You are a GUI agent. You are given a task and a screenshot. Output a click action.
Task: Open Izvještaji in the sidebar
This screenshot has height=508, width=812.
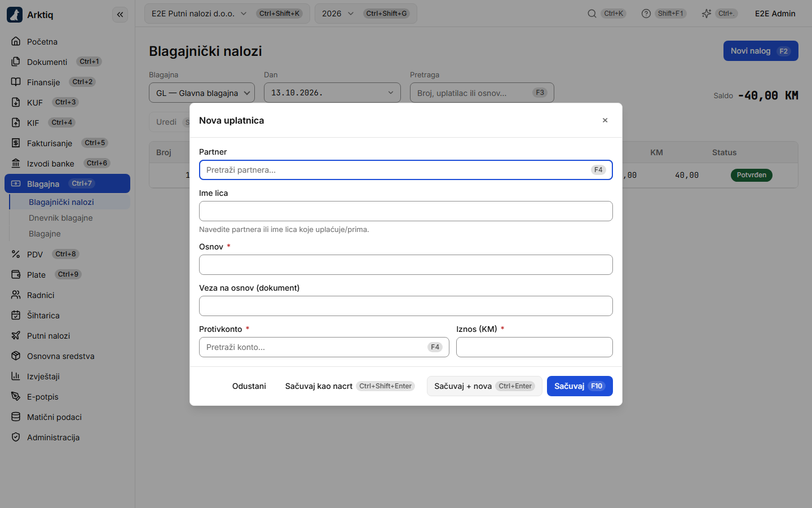pyautogui.click(x=67, y=376)
